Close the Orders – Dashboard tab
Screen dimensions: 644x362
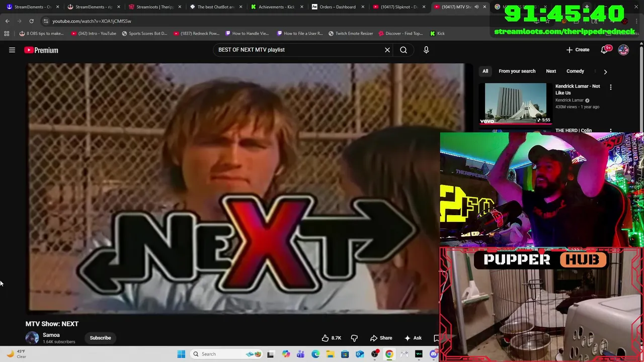[362, 7]
